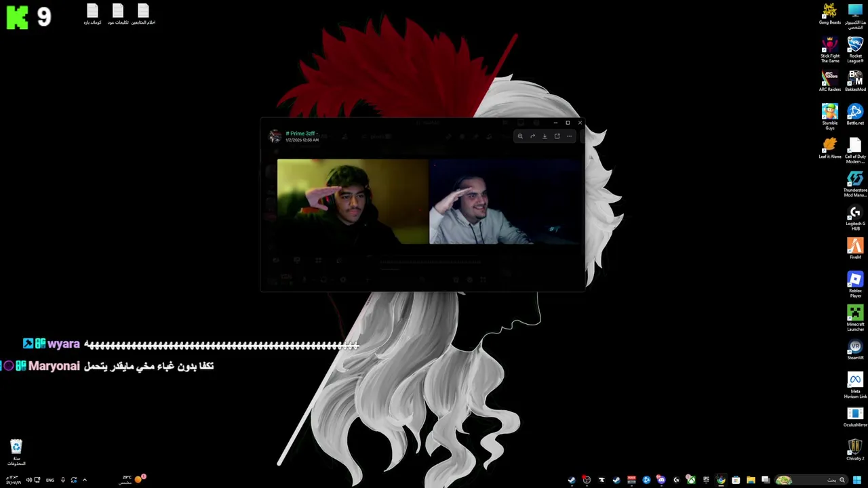Viewport: 868px width, 488px height.
Task: Open the BakkesMod desktop shortcut
Action: click(x=855, y=81)
